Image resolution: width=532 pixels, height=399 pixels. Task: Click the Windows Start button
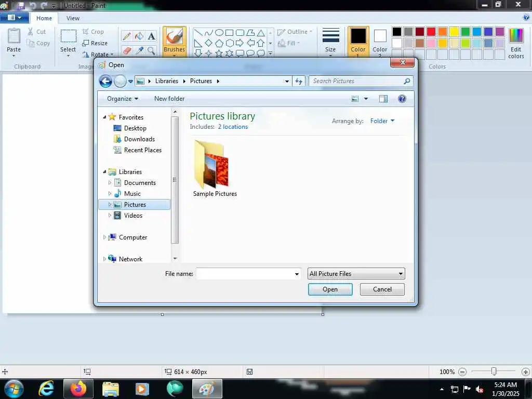pyautogui.click(x=14, y=389)
